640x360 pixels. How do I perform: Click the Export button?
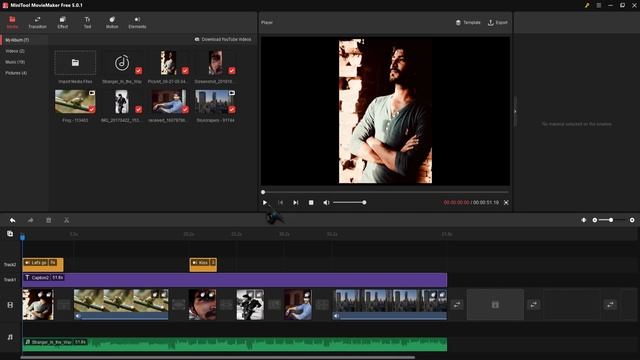pos(498,22)
